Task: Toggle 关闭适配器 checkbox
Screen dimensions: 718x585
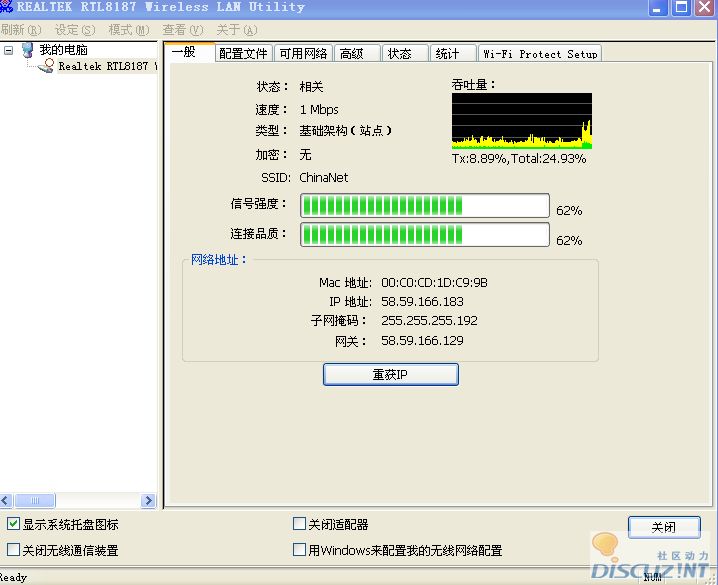Action: point(299,524)
